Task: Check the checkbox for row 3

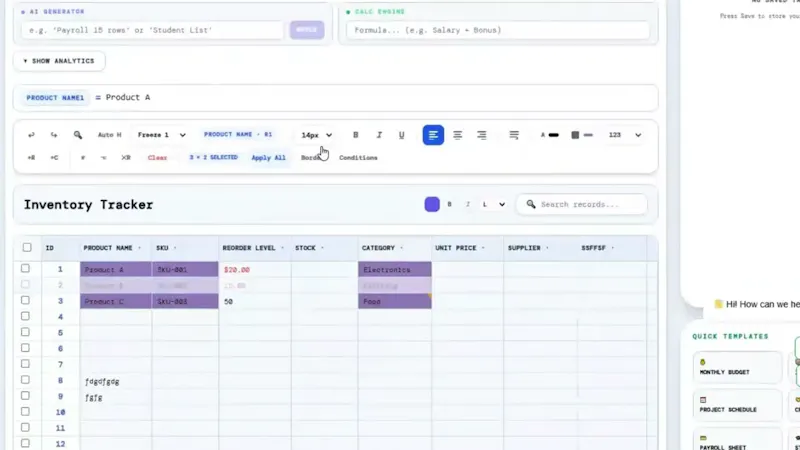Action: (x=26, y=301)
